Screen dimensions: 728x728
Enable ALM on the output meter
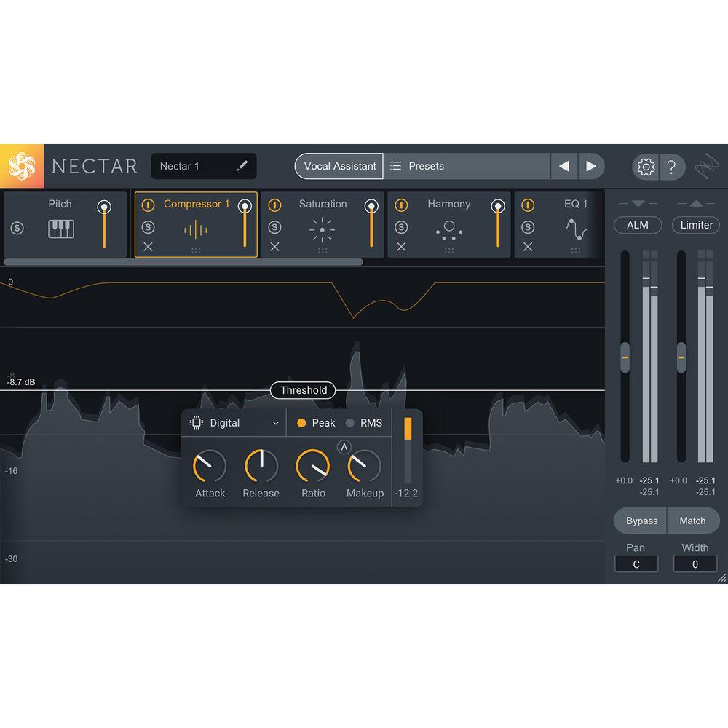click(637, 225)
